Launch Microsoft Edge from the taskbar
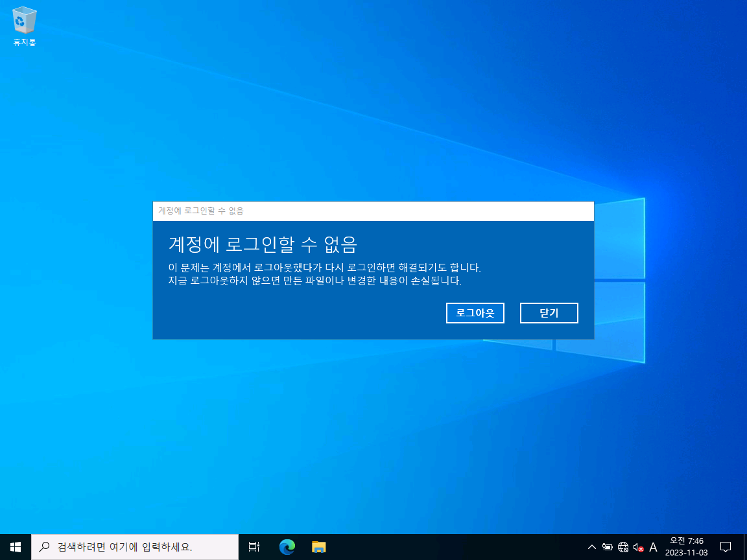The height and width of the screenshot is (560, 747). [x=287, y=547]
